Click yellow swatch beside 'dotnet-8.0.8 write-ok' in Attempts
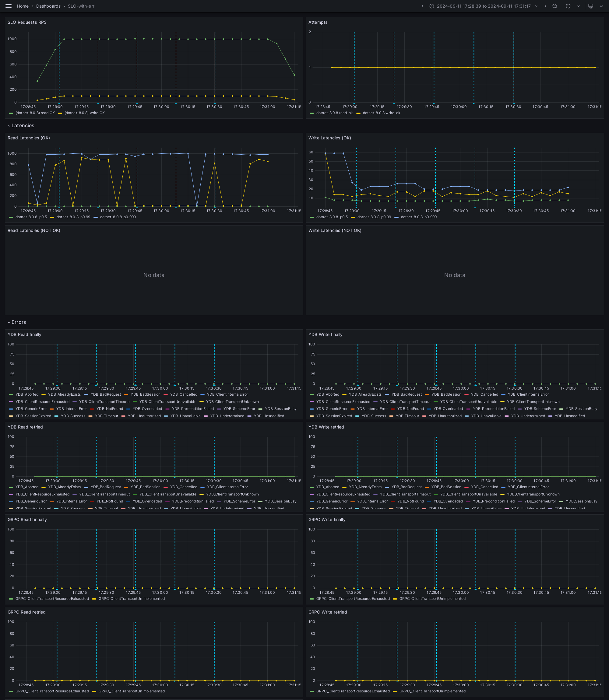The height and width of the screenshot is (700, 609). pyautogui.click(x=358, y=113)
